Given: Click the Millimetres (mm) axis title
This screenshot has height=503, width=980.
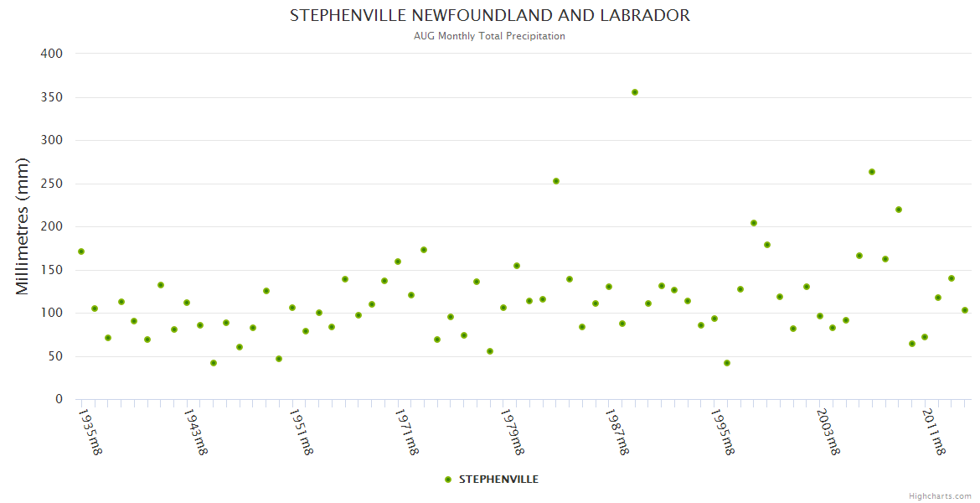Looking at the screenshot, I should point(23,226).
